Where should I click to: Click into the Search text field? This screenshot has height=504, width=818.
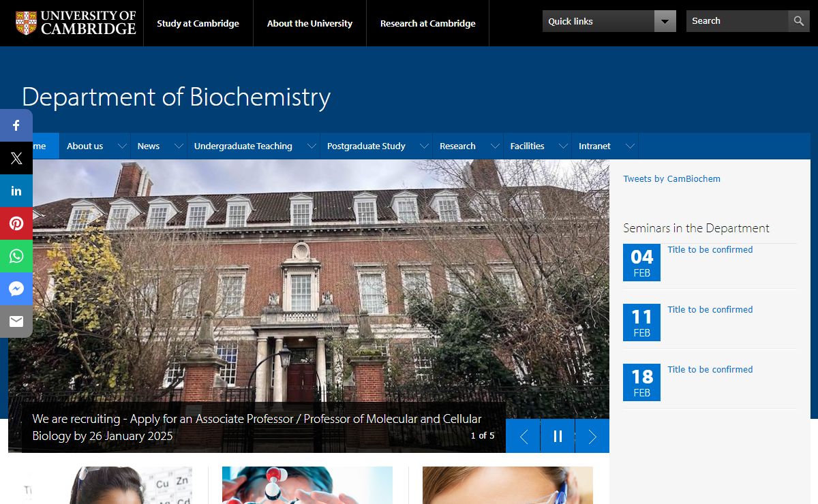click(737, 21)
